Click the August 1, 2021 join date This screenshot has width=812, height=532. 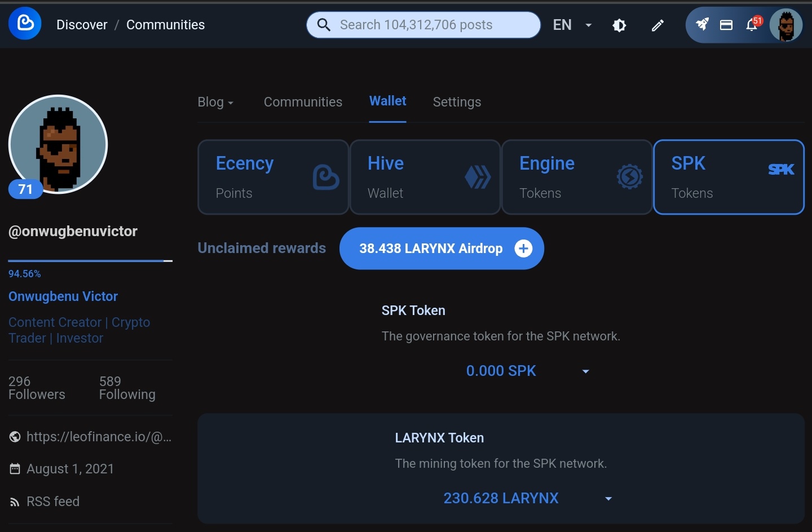pyautogui.click(x=70, y=469)
